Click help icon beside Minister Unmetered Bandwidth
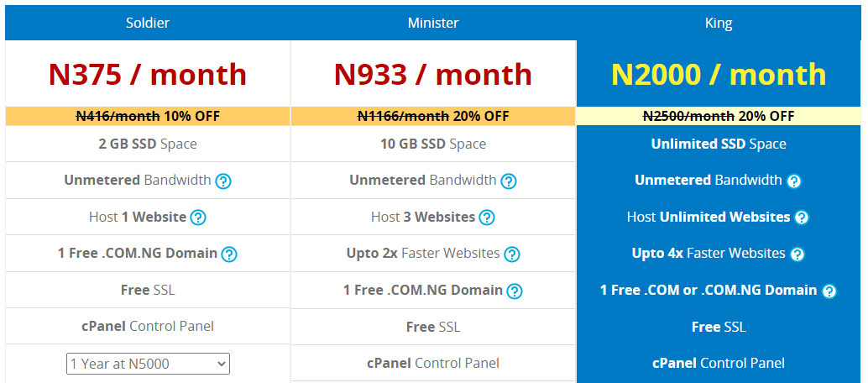The width and height of the screenshot is (868, 383). pos(509,181)
